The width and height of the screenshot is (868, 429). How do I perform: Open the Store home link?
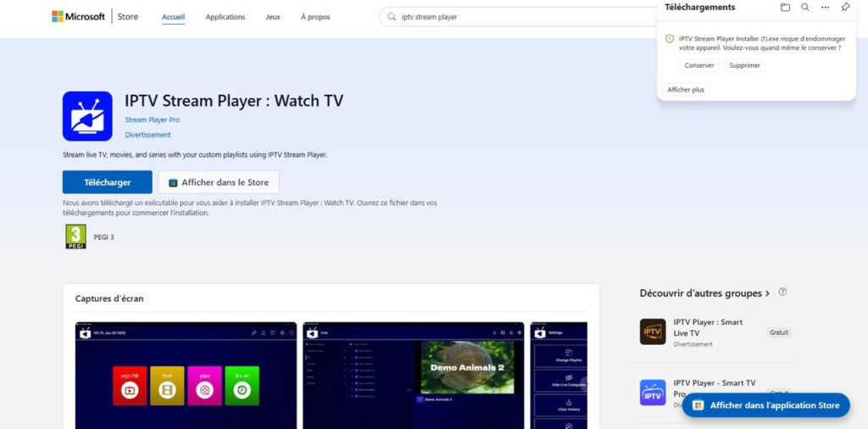coord(128,17)
